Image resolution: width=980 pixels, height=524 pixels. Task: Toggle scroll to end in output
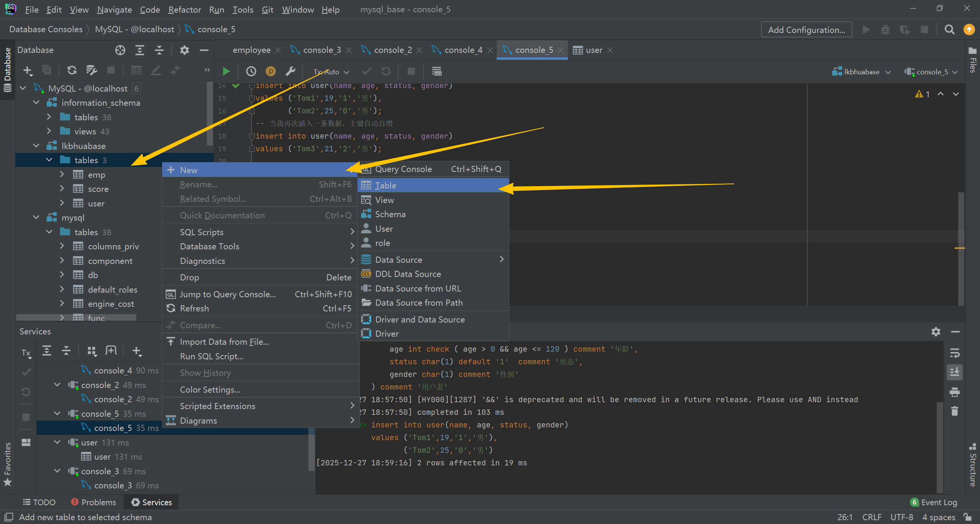tap(955, 372)
